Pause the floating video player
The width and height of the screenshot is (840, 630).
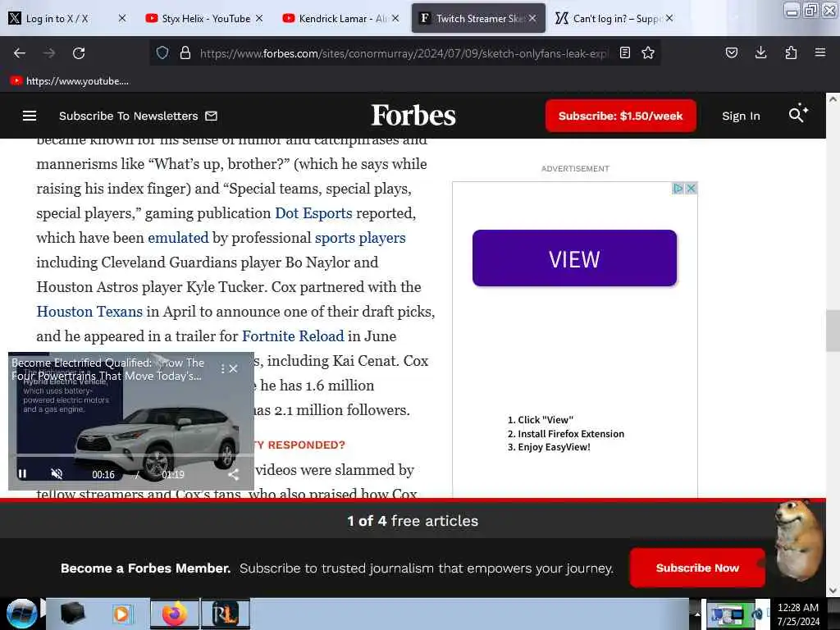point(22,473)
